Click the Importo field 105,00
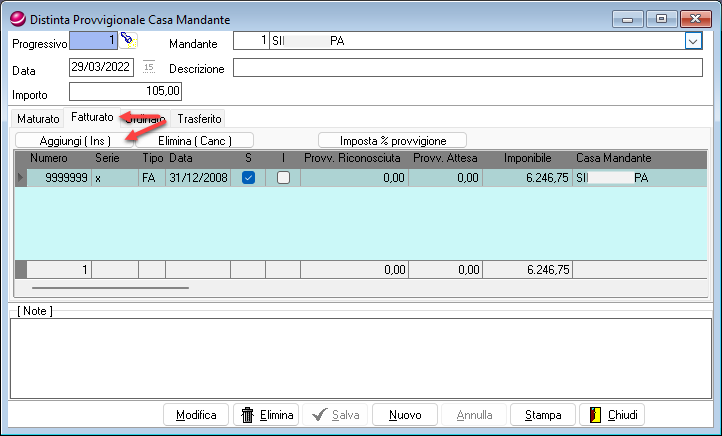722x436 pixels. 125,91
